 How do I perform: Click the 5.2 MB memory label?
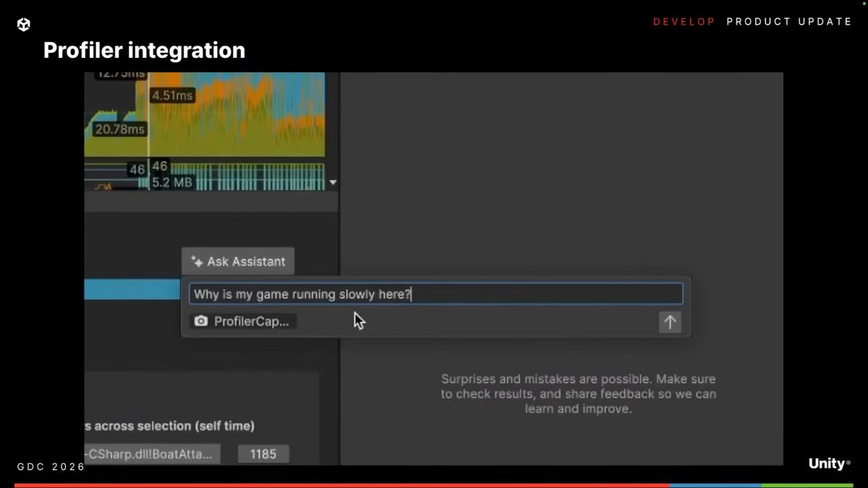(x=172, y=182)
